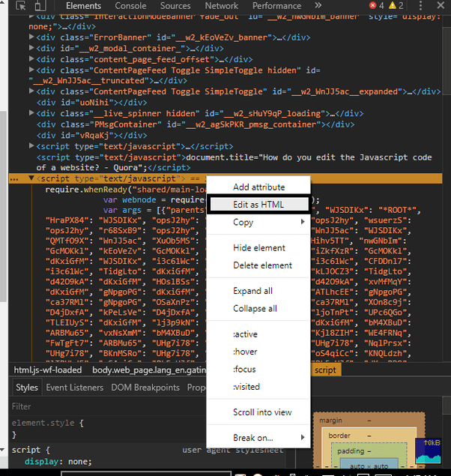Toggle the :focus pseudo-state
This screenshot has width=451, height=476.
point(258,369)
